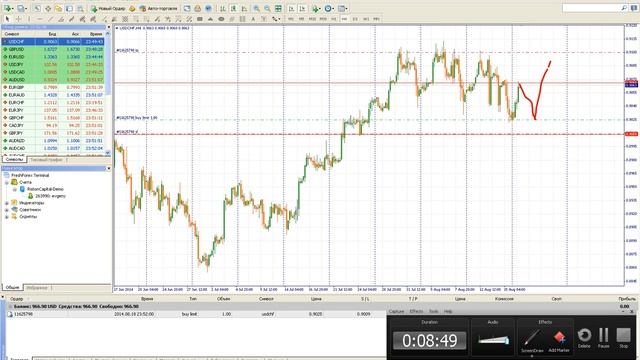This screenshot has width=640, height=360.
Task: Click the Прибыль column header
Action: pyautogui.click(x=627, y=299)
